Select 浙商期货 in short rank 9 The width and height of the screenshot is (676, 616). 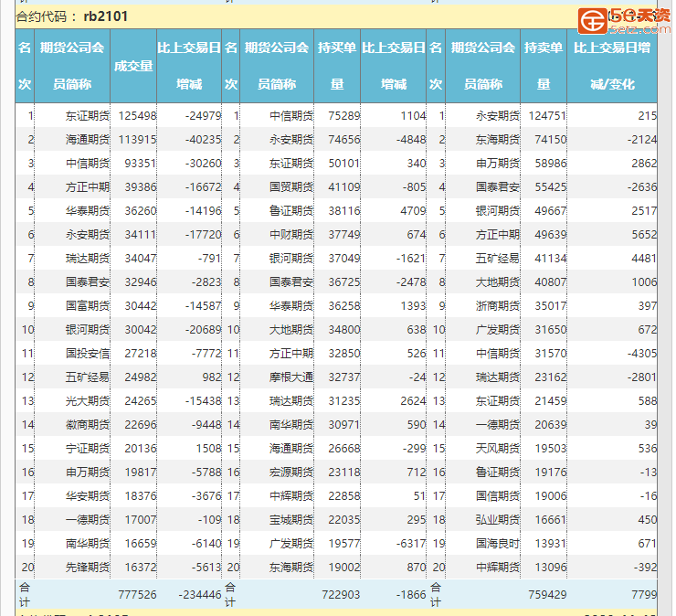click(x=498, y=305)
